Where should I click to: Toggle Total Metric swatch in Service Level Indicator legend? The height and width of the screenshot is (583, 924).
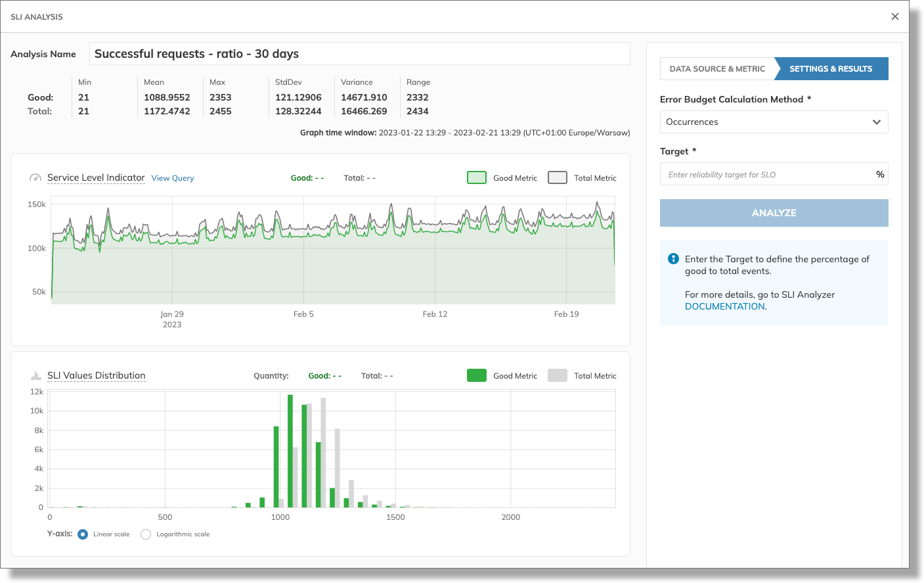[x=558, y=177]
